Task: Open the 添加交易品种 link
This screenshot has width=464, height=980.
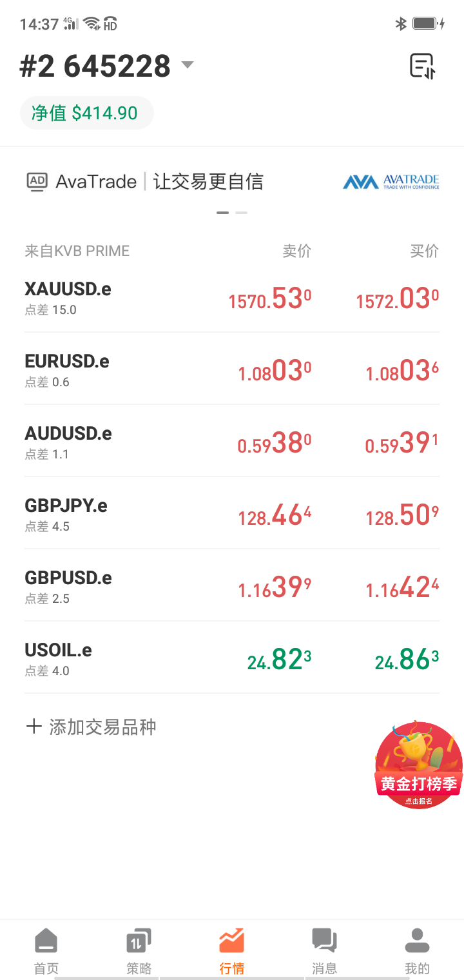Action: (103, 727)
